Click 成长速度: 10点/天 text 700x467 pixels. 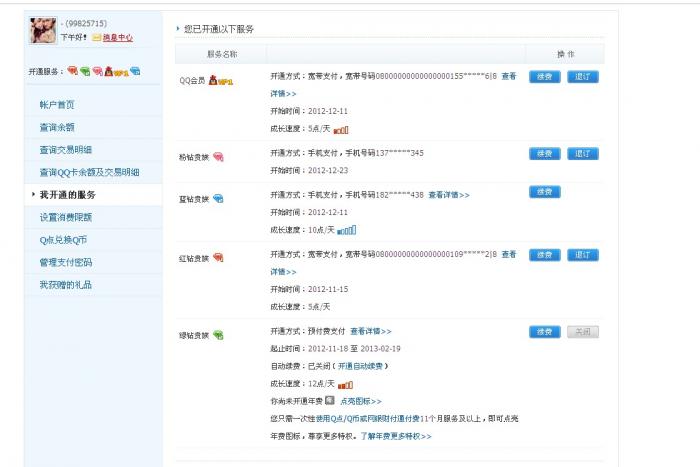(302, 230)
